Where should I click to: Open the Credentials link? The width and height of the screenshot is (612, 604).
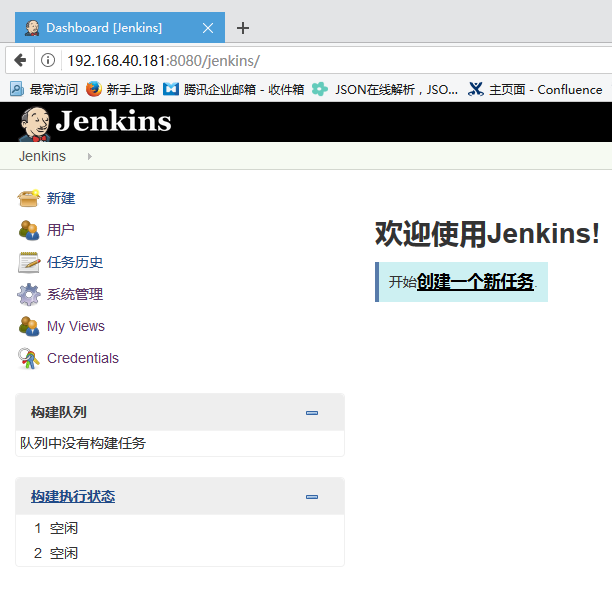click(83, 358)
